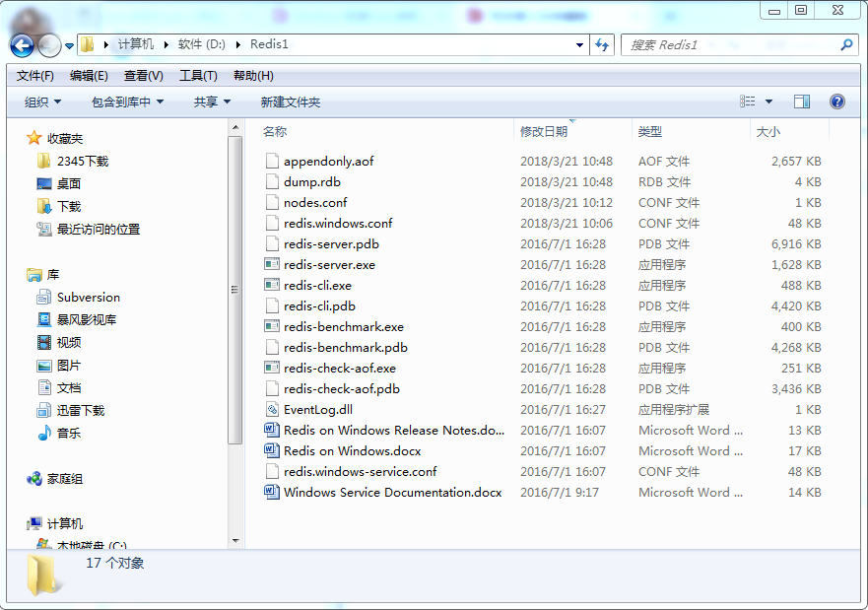Open the 共享 dropdown

pyautogui.click(x=212, y=102)
